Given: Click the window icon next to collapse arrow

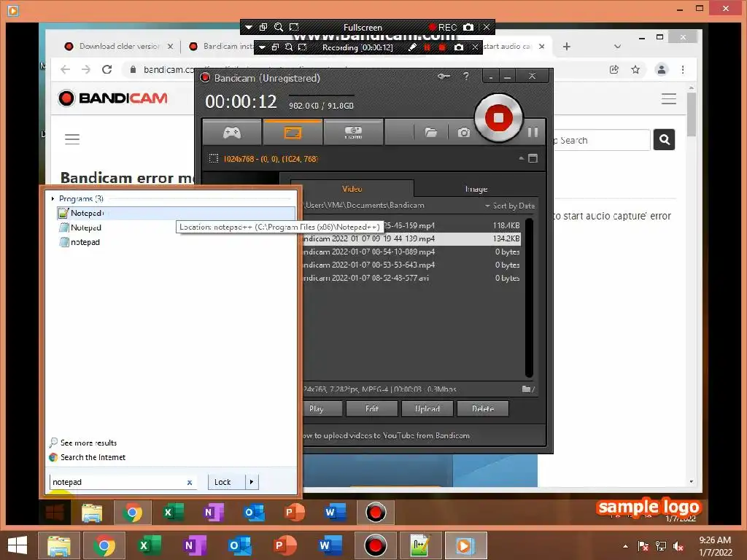Looking at the screenshot, I should pos(533,158).
